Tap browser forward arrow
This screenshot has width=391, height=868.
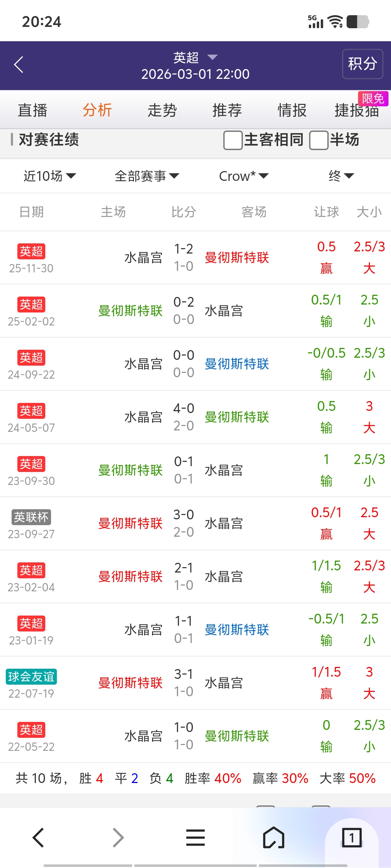coord(118,838)
